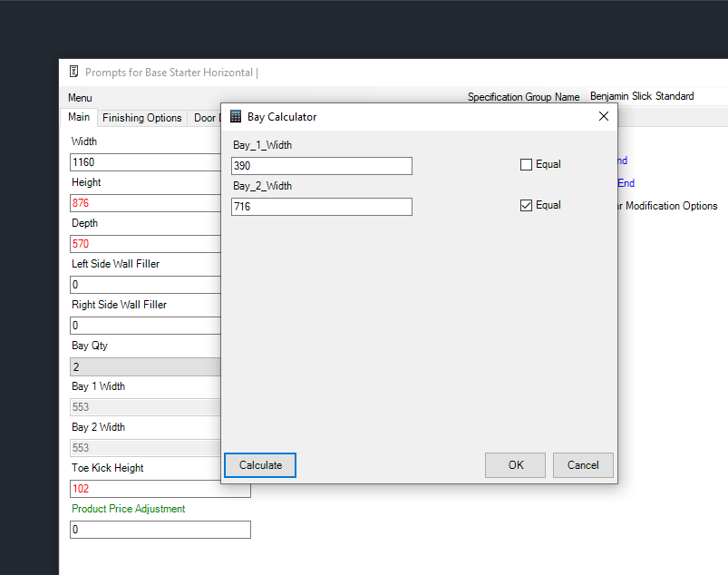Click the Specification Group Name value field
This screenshot has height=575, width=728.
point(657,96)
